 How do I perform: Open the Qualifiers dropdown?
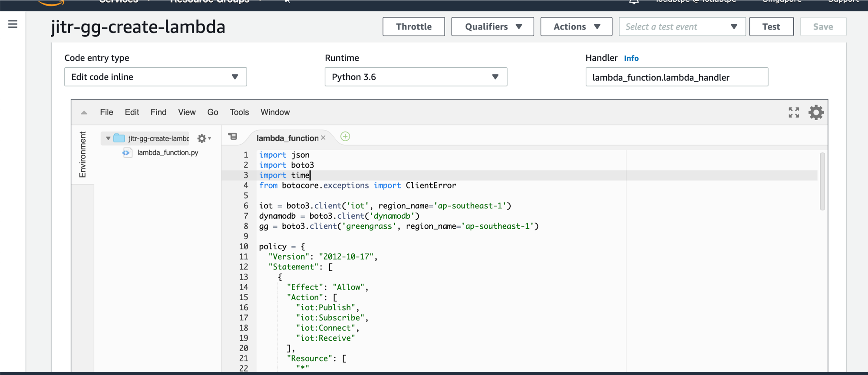[492, 26]
